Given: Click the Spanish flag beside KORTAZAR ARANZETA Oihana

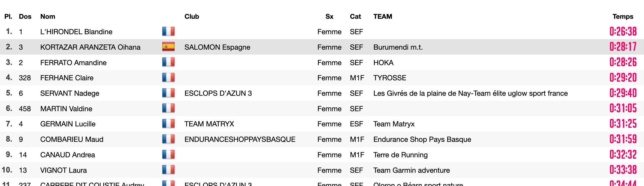Looking at the screenshot, I should tap(168, 47).
